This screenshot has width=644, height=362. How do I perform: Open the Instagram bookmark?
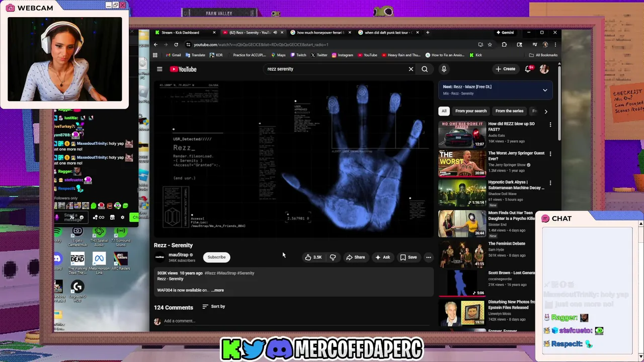pos(343,55)
